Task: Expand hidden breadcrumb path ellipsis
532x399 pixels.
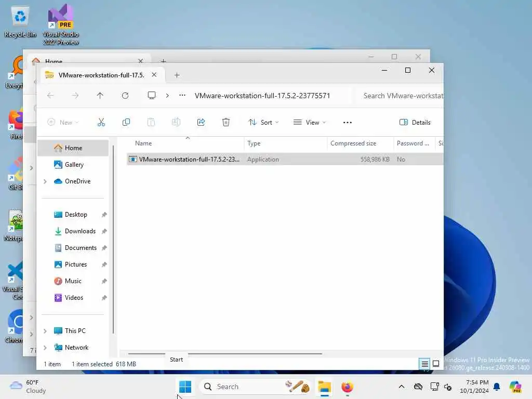Action: click(x=182, y=96)
